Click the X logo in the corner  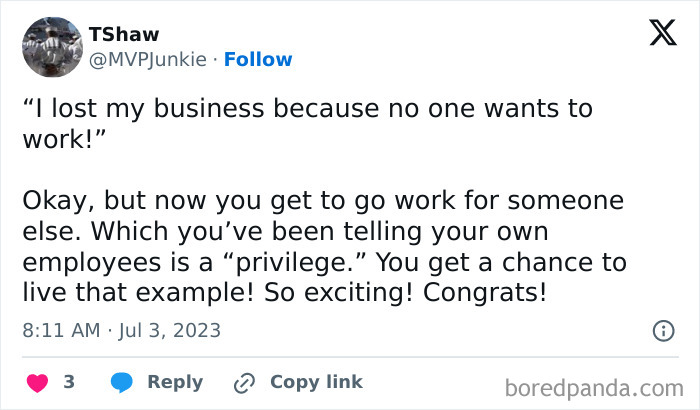pyautogui.click(x=662, y=34)
